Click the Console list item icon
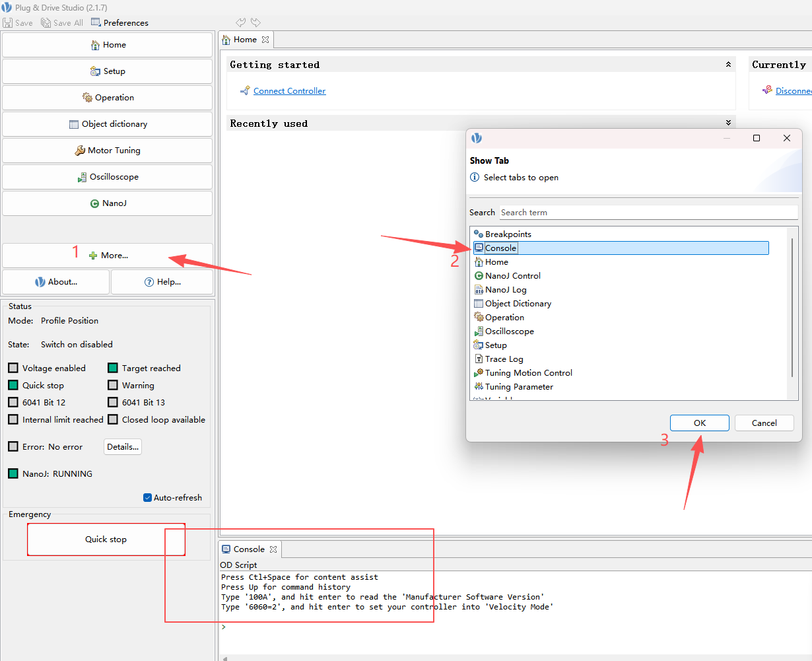The width and height of the screenshot is (812, 661). pyautogui.click(x=479, y=248)
